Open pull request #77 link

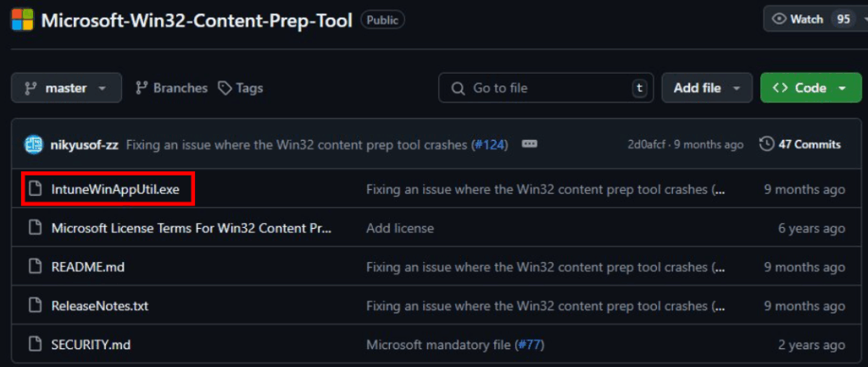coord(530,346)
